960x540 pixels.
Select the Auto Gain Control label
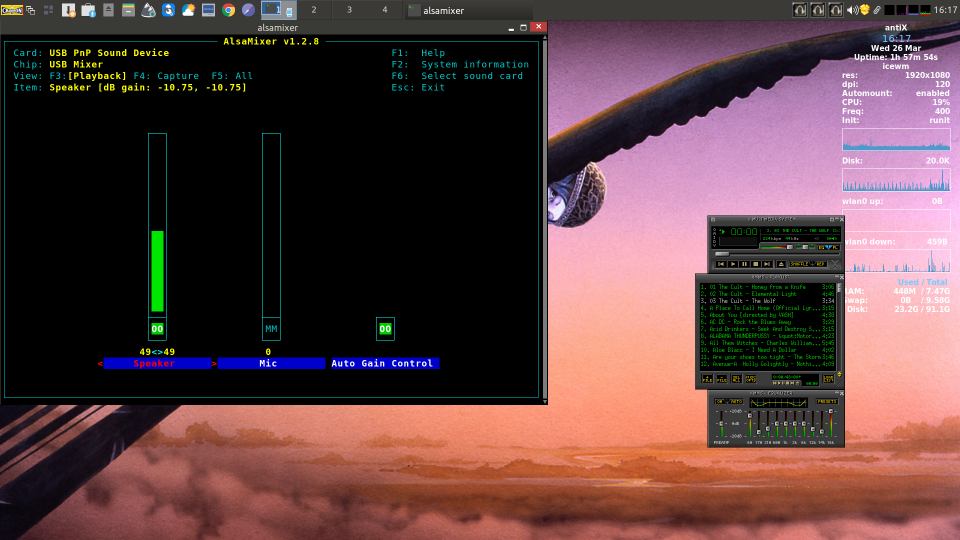(x=385, y=364)
